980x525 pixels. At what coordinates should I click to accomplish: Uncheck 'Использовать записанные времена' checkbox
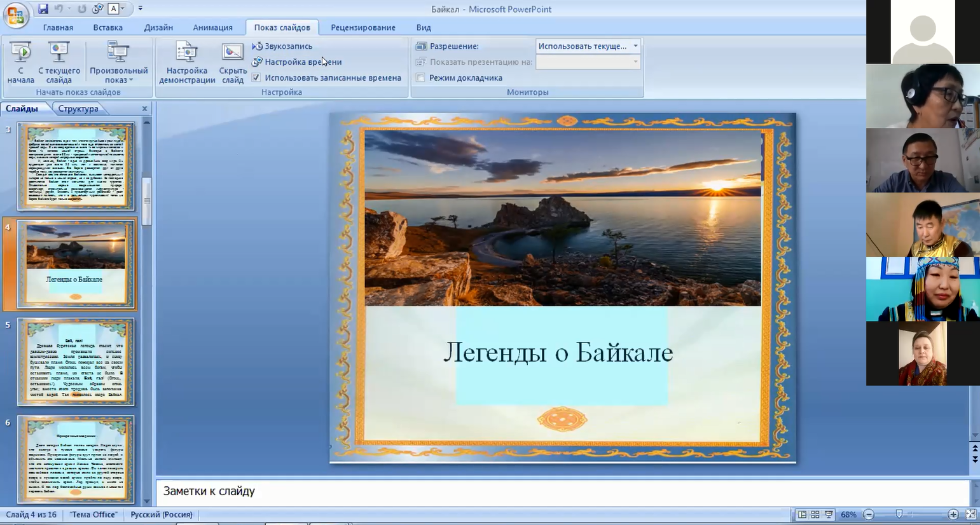tap(256, 78)
